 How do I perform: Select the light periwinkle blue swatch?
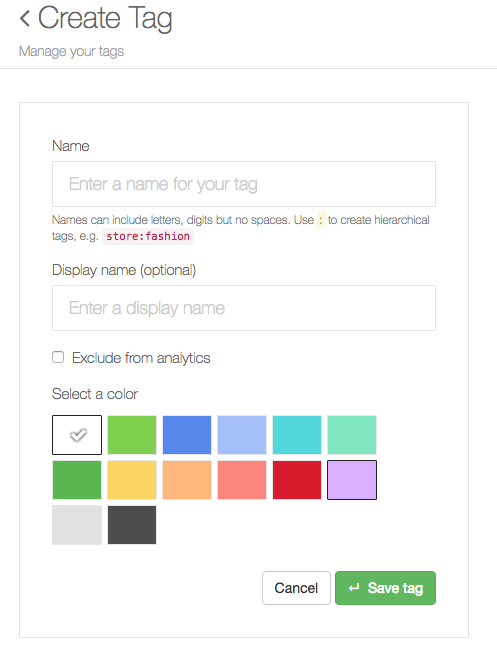pos(242,435)
